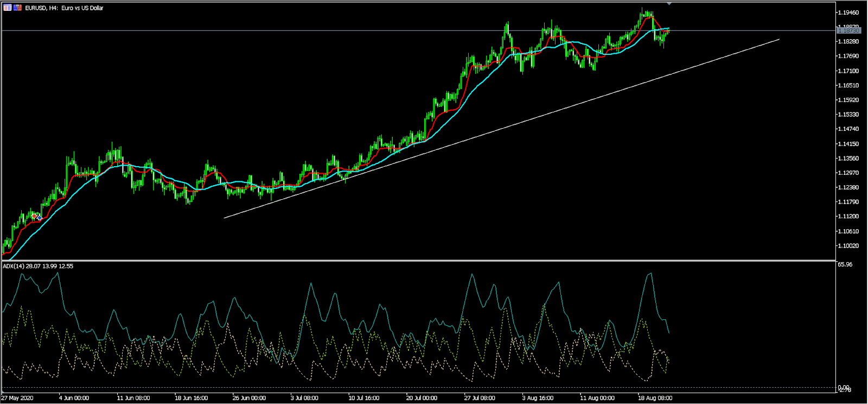
Task: Click the red sell arrow trade marker
Action: tap(34, 216)
